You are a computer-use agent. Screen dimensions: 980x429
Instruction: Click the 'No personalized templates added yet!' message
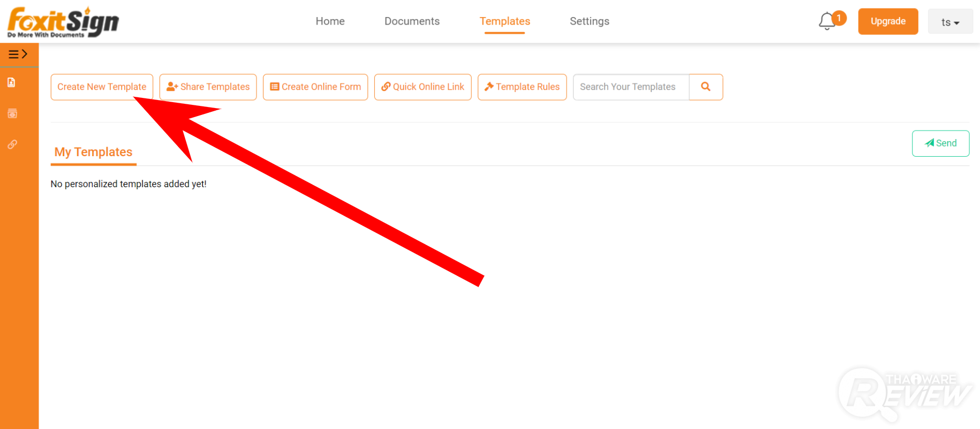(x=129, y=184)
